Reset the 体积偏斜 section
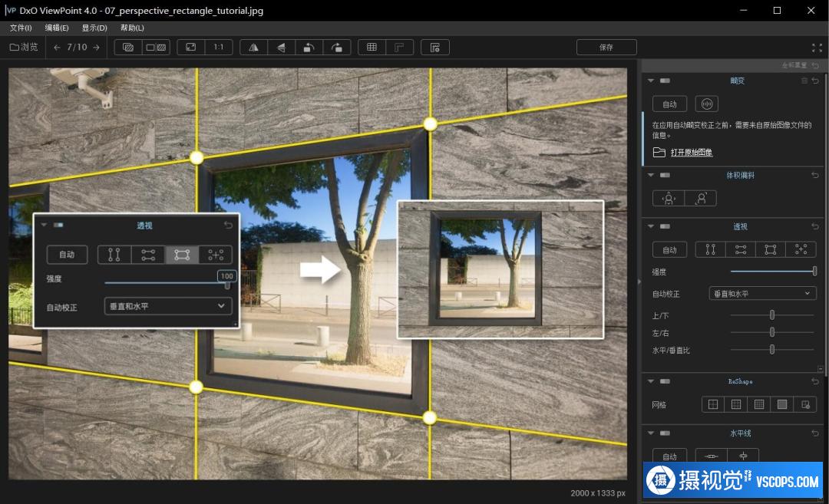829x504 pixels. pos(815,175)
